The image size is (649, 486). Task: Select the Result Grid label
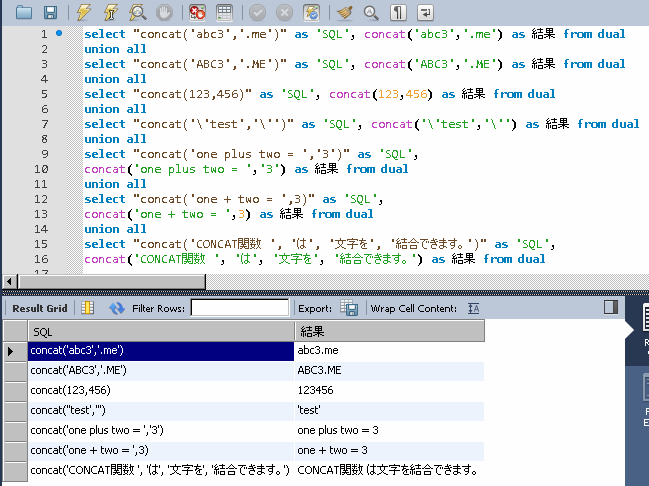point(40,308)
